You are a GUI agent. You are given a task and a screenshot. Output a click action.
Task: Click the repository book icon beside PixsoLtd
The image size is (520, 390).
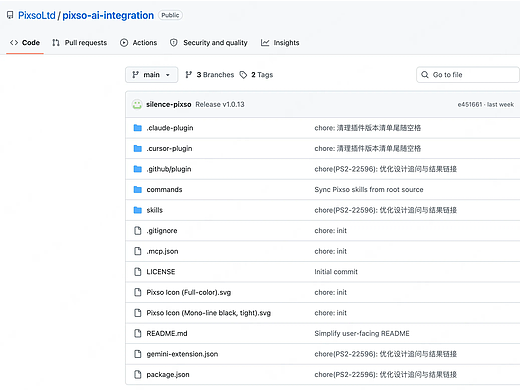(x=10, y=15)
